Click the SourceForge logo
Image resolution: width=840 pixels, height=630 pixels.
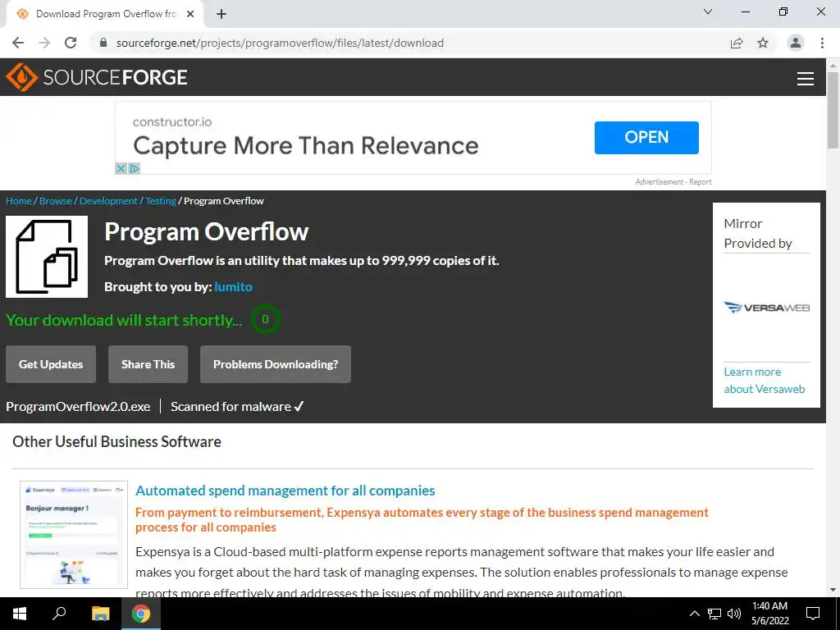point(97,77)
